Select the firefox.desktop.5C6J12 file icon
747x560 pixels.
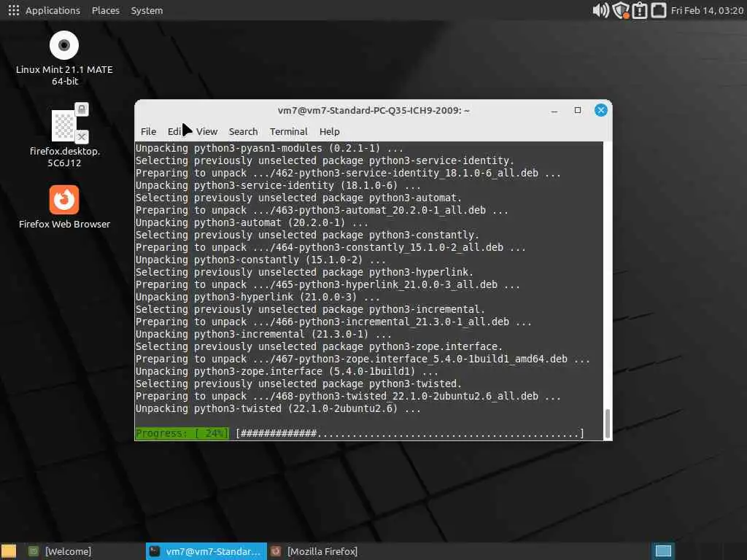(x=65, y=136)
